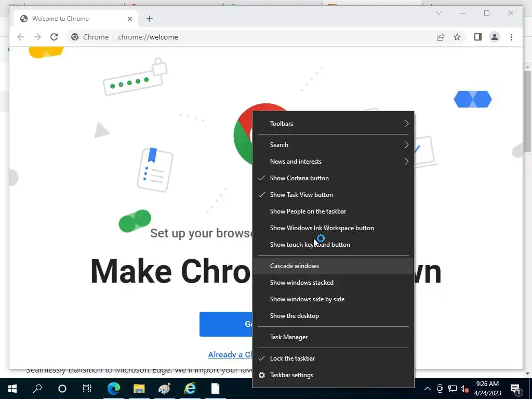
Task: Reload the Chrome welcome page
Action: (x=54, y=37)
